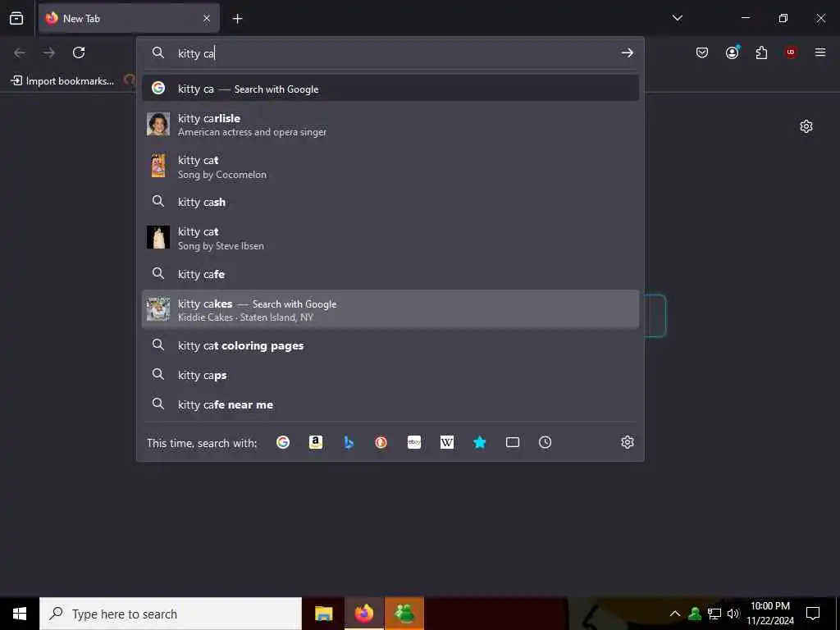Search this time with Wikipedia
This screenshot has height=630, width=840.
click(x=447, y=442)
